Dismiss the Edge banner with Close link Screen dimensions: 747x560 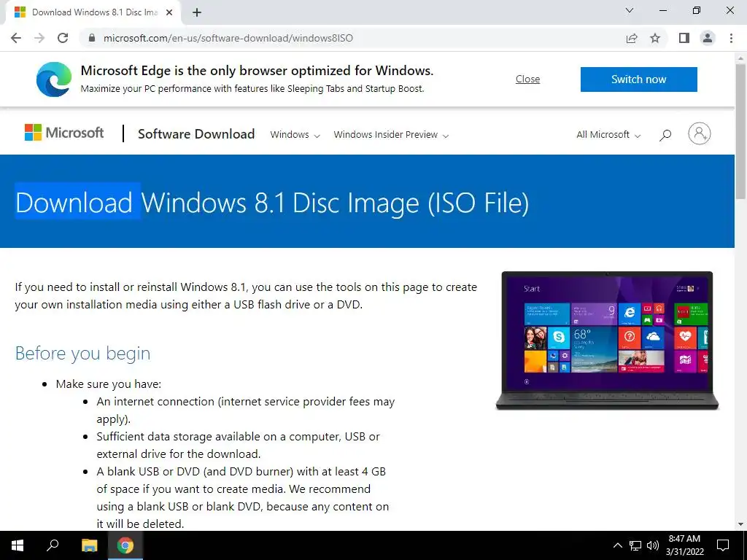pyautogui.click(x=527, y=79)
